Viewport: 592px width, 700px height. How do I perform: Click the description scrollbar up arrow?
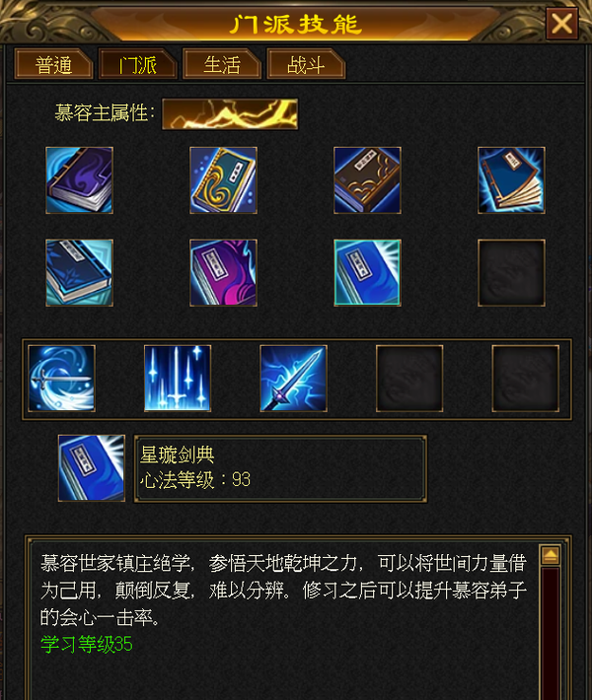point(551,556)
